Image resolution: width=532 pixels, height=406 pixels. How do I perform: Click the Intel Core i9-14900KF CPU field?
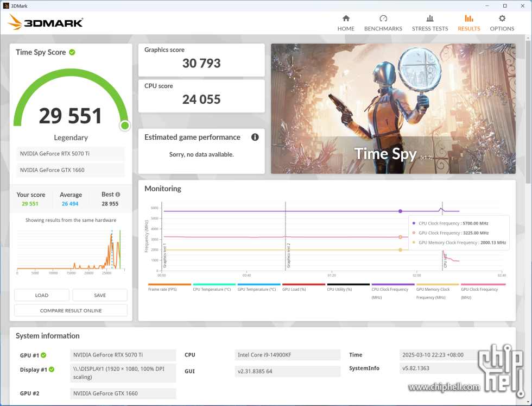[x=287, y=355]
